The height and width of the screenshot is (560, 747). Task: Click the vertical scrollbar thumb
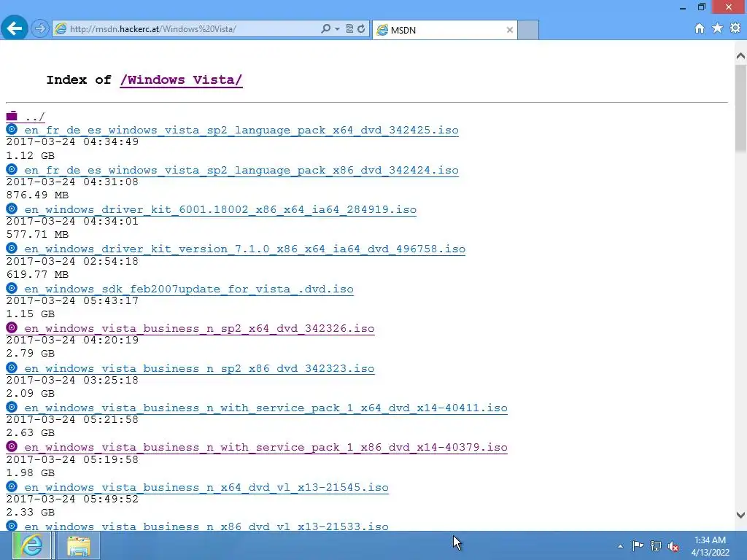(740, 109)
